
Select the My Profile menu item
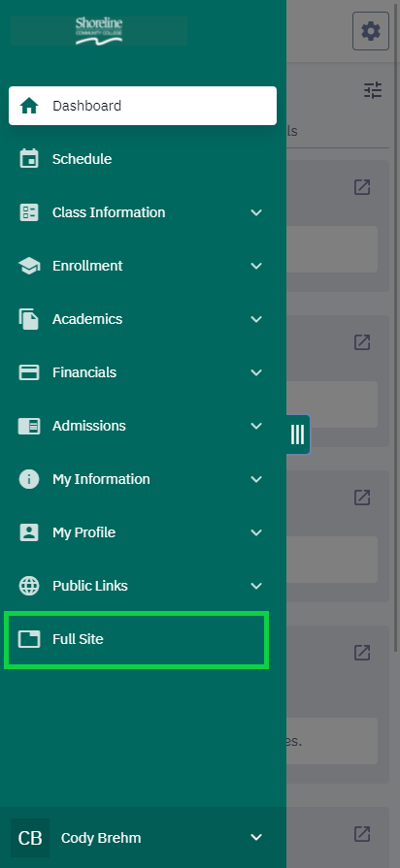pos(143,532)
